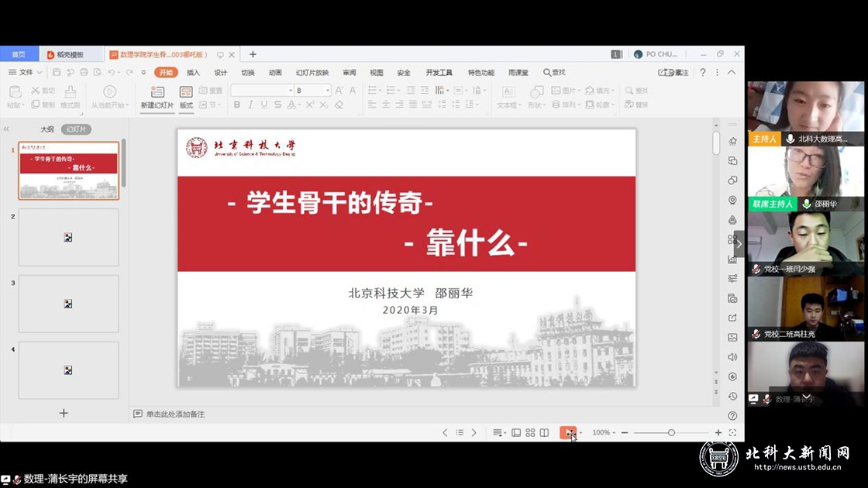The height and width of the screenshot is (488, 868).
Task: Start slideshow with orange play button
Action: 570,432
